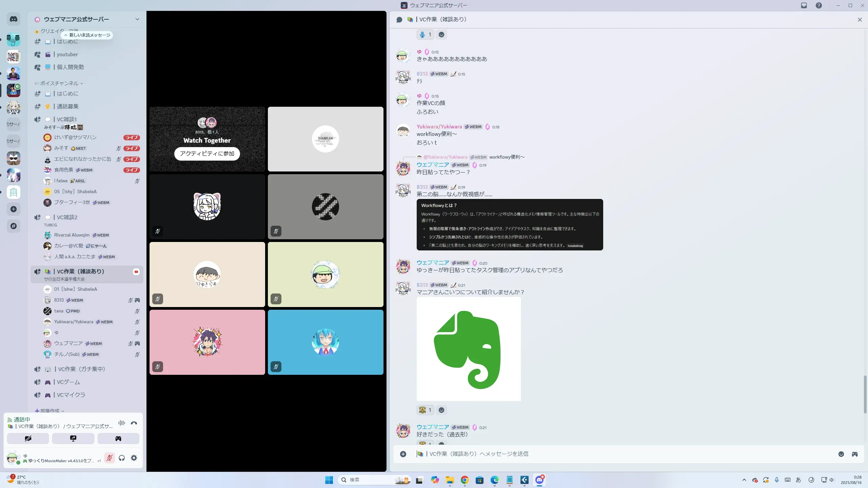Click the disconnect call icon
This screenshot has width=868, height=488.
point(134,423)
